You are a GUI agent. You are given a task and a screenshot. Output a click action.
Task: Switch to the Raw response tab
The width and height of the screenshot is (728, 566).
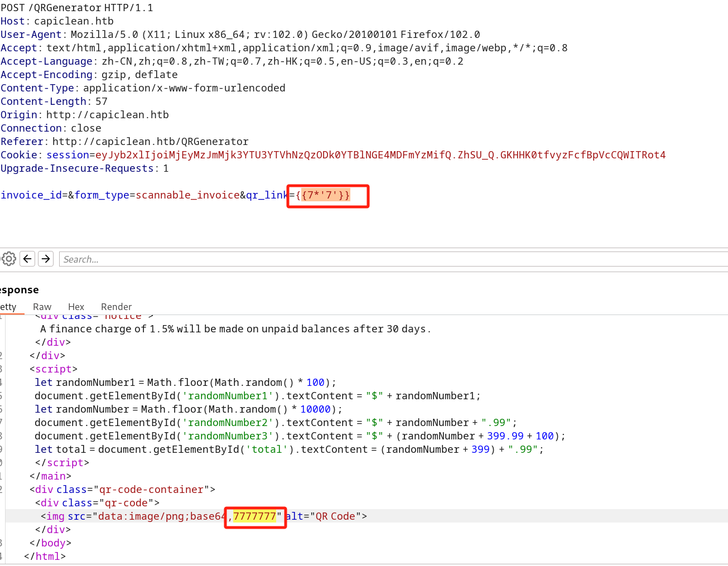(42, 307)
